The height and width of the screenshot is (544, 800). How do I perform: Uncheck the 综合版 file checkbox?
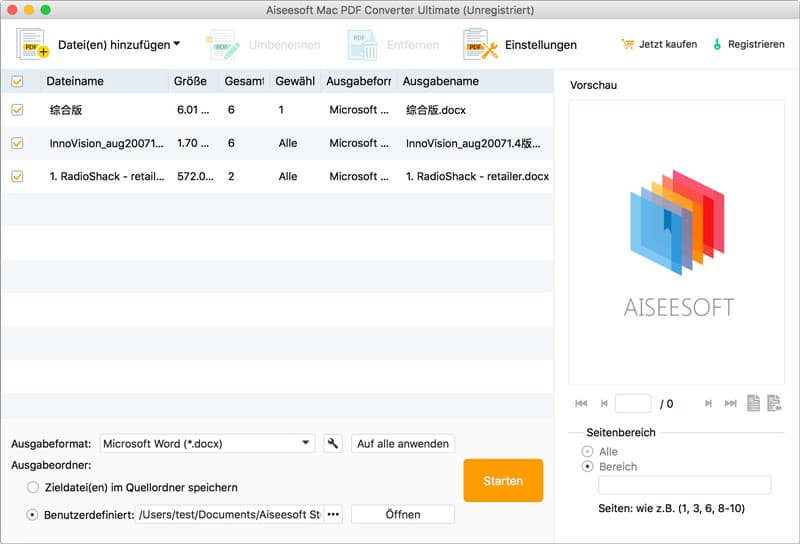click(x=17, y=110)
